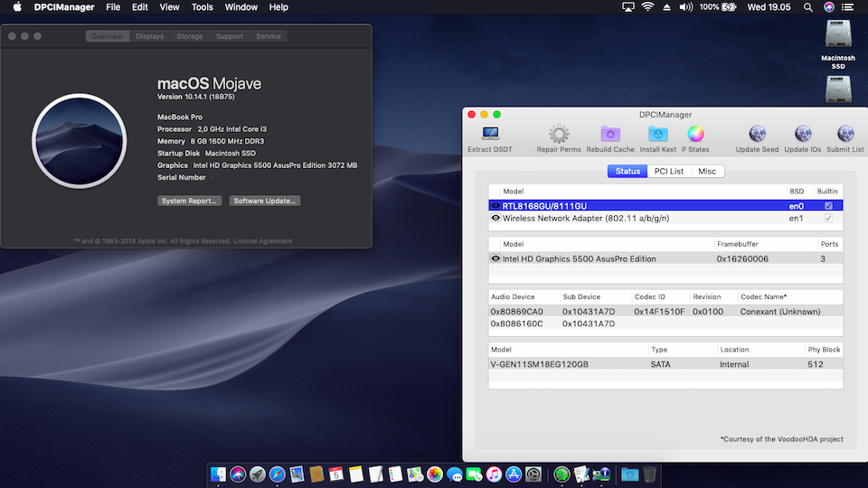This screenshot has width=868, height=488.
Task: Switch to the Misc tab
Action: pyautogui.click(x=707, y=171)
